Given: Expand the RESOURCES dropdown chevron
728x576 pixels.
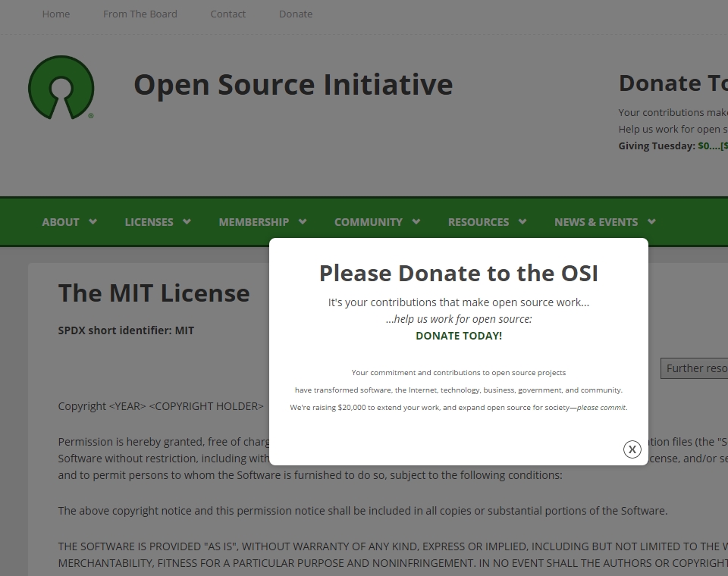Looking at the screenshot, I should point(522,221).
